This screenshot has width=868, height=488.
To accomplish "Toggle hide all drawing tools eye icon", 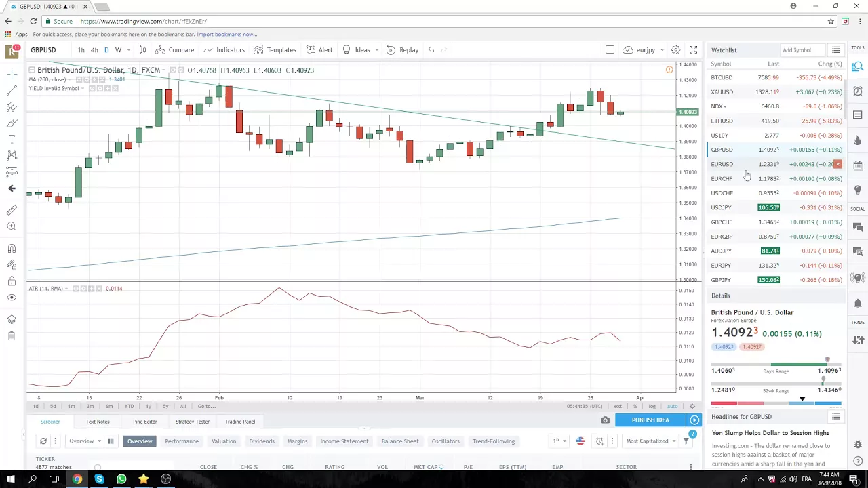I will [12, 298].
